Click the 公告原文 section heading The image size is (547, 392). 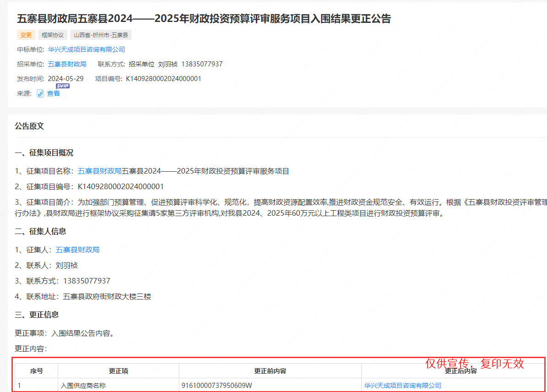point(29,126)
